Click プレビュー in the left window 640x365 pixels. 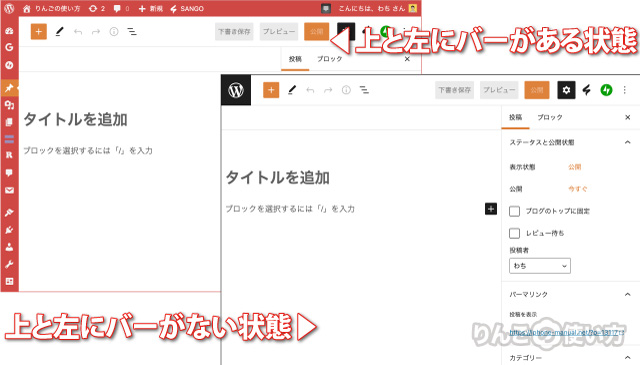(x=279, y=31)
